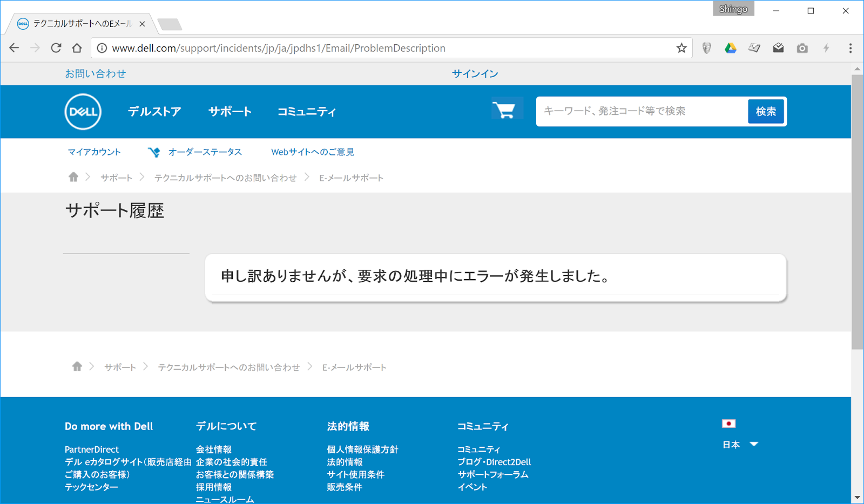Click the home icon in the upper breadcrumb
Screen dimensions: 864x504
point(73,177)
